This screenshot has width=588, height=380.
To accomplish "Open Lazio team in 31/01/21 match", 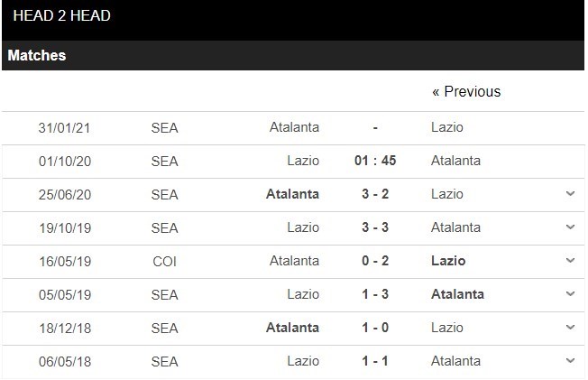I will click(x=447, y=127).
